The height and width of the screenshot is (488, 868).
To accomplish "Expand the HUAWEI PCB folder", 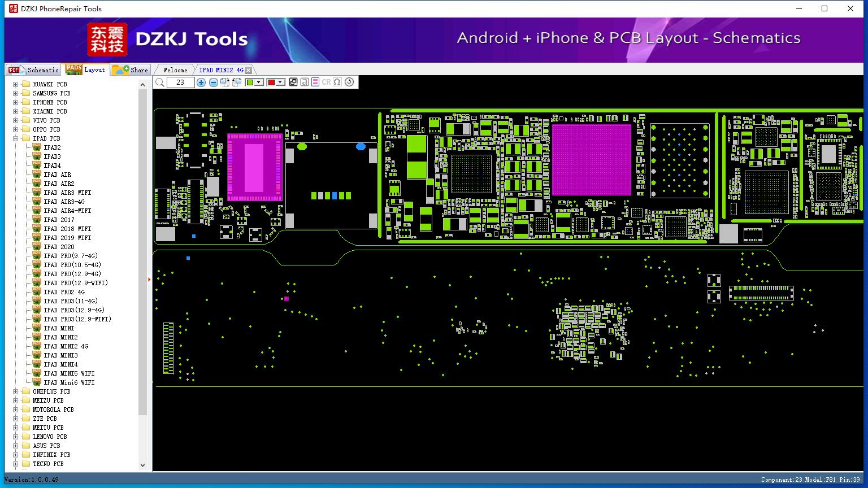I will click(x=16, y=84).
